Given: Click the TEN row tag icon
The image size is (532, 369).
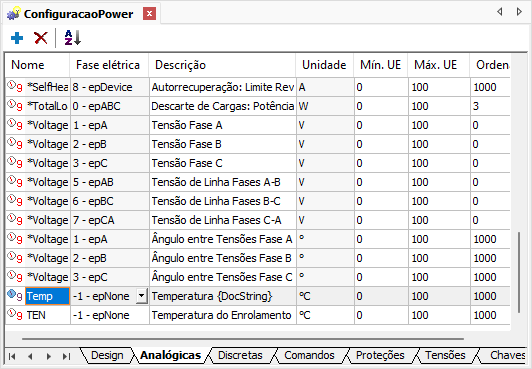Looking at the screenshot, I should coord(15,314).
